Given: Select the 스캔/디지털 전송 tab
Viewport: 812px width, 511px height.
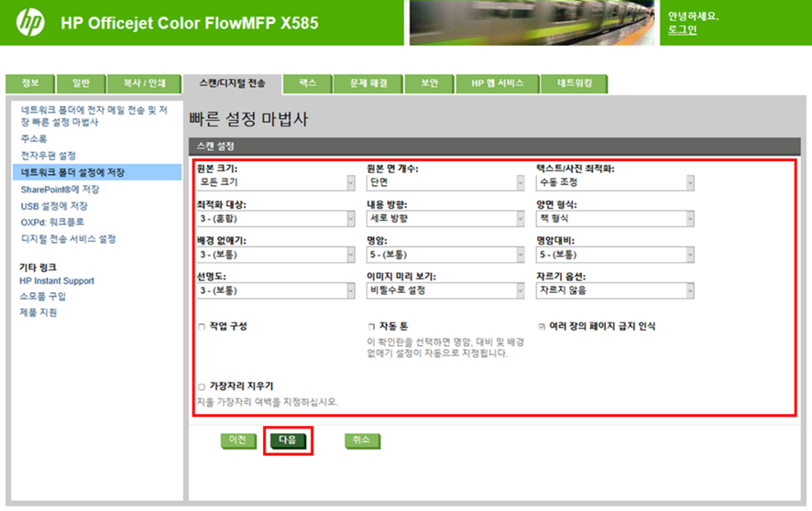Looking at the screenshot, I should (x=233, y=83).
